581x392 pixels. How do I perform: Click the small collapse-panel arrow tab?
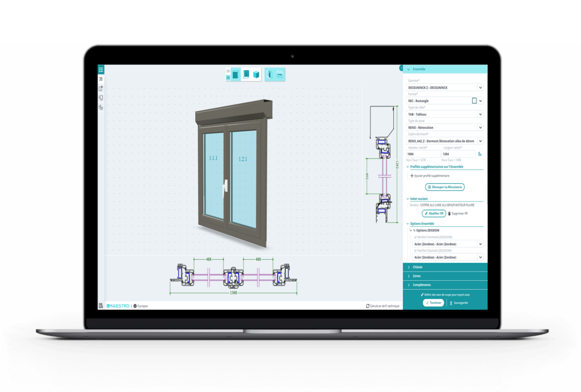(x=401, y=68)
